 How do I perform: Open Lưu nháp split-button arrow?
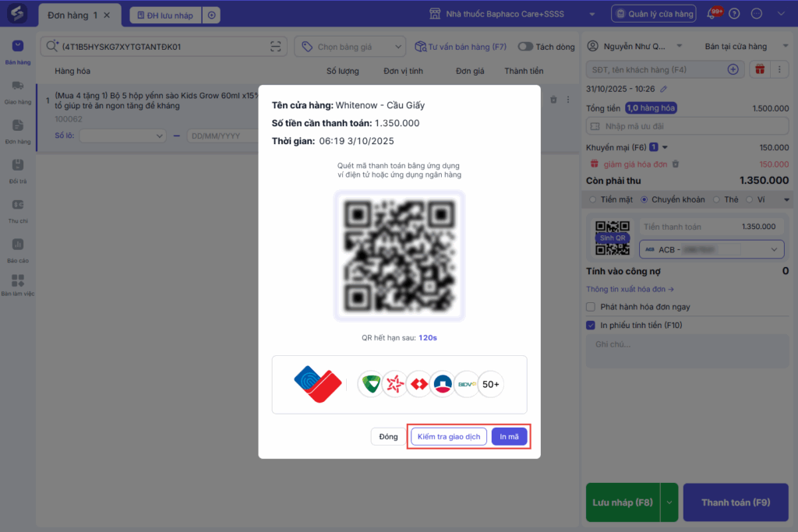click(669, 502)
